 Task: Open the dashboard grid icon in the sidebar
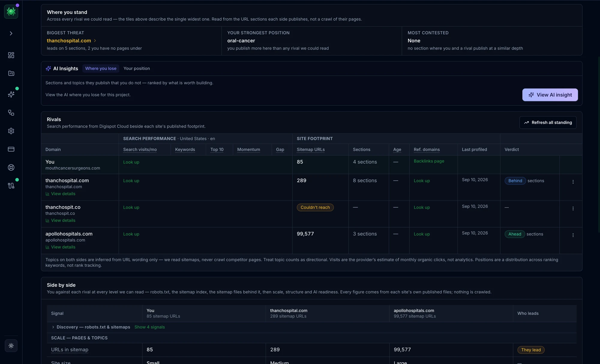[11, 55]
